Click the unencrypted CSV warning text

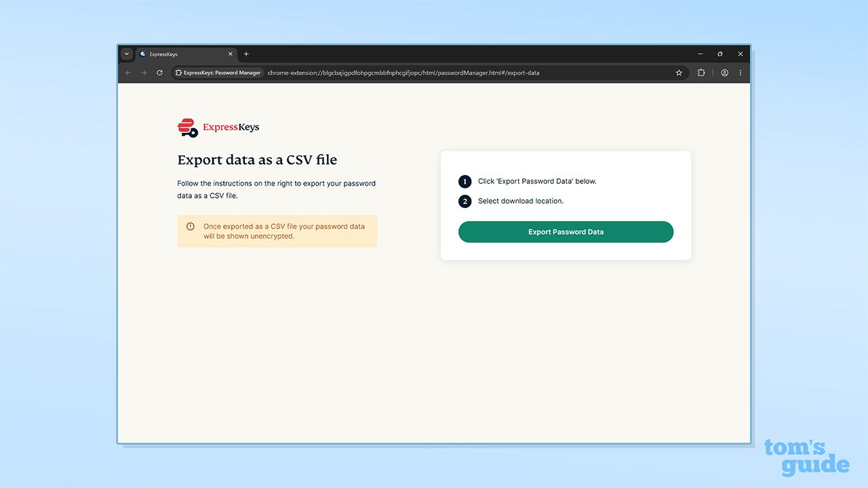click(284, 231)
